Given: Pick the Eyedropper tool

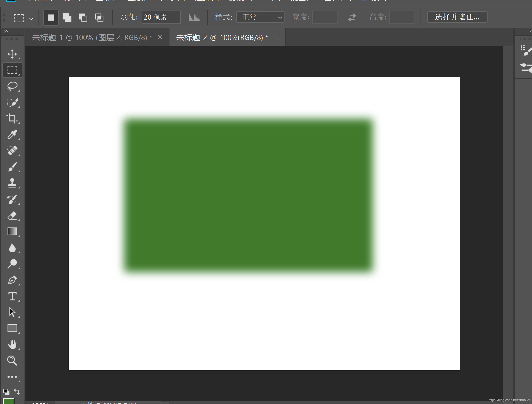Looking at the screenshot, I should pos(12,134).
